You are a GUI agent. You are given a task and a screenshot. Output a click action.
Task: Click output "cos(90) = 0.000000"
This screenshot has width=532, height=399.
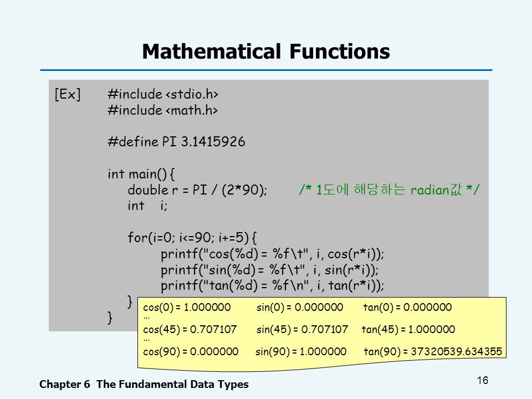[190, 351]
